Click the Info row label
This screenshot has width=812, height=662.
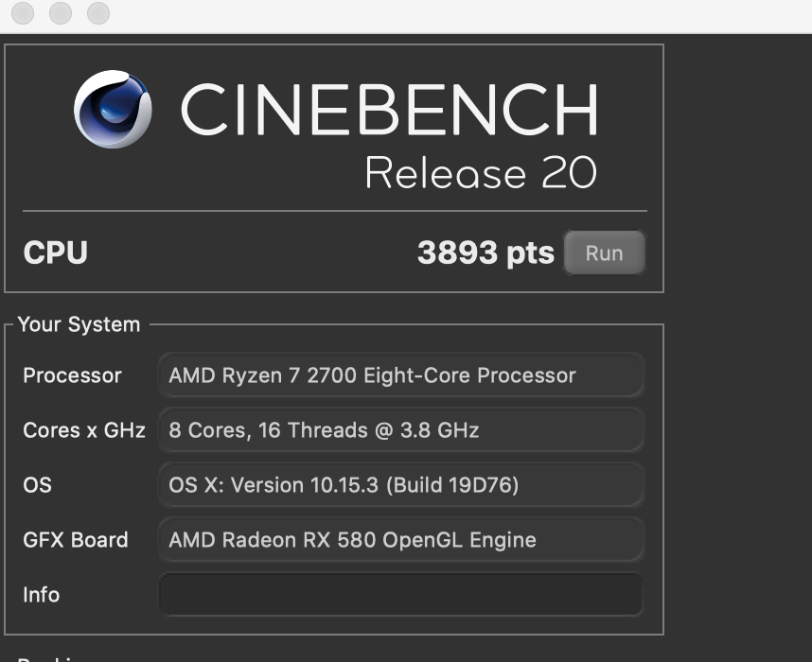point(42,595)
